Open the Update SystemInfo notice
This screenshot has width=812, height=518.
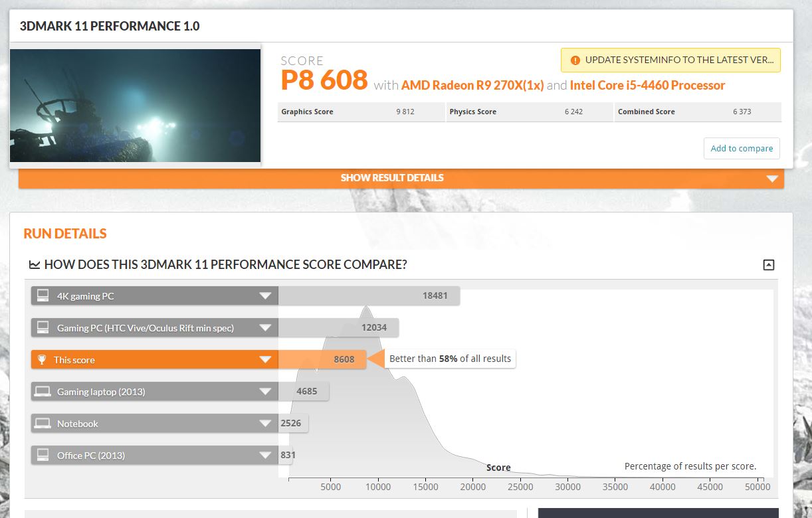[670, 60]
